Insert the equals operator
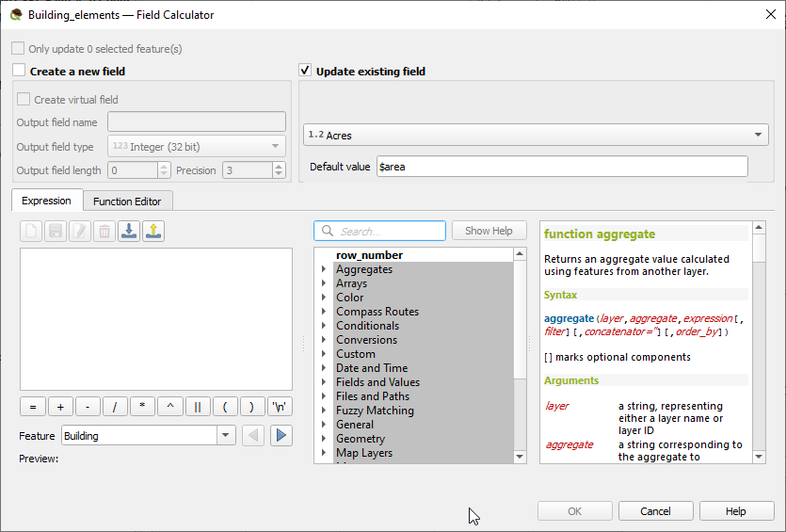Screen dimensions: 786x532 [x=33, y=407]
